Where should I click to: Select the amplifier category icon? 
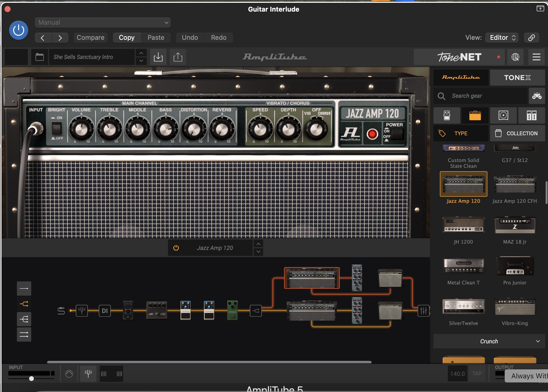point(475,115)
